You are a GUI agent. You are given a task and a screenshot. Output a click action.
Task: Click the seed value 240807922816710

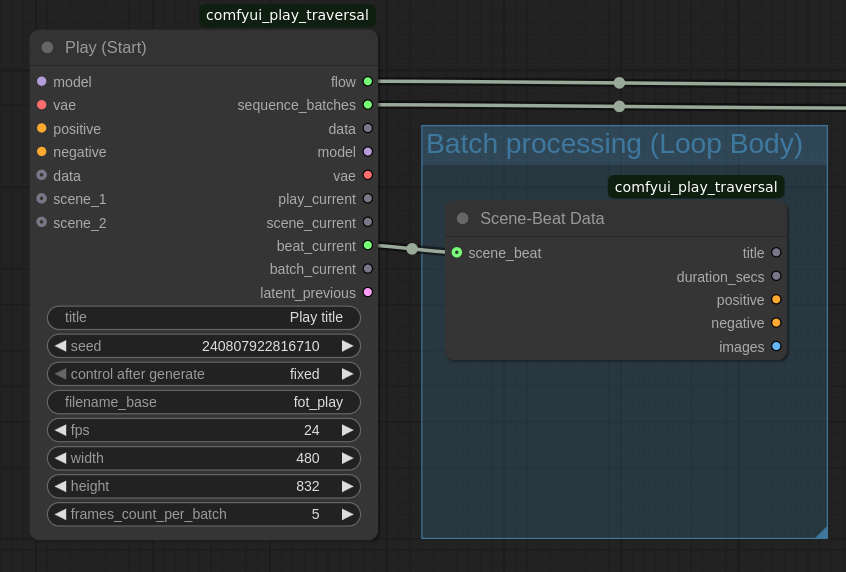(x=261, y=346)
